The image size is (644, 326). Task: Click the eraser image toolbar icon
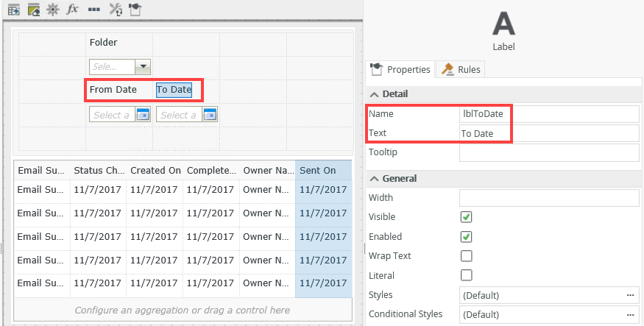33,10
